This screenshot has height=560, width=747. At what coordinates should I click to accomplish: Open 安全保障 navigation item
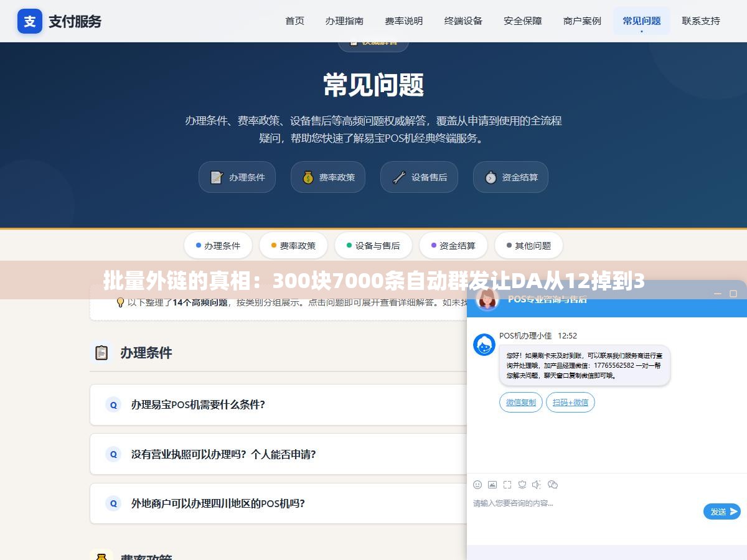tap(523, 21)
